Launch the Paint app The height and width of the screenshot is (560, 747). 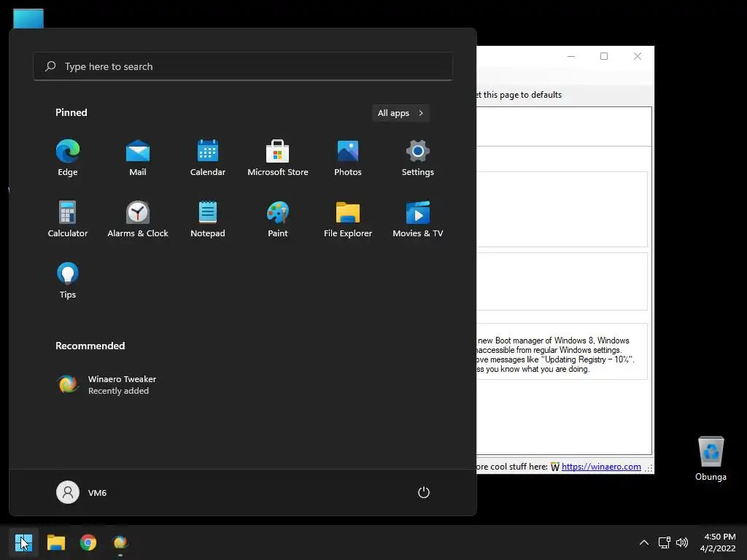[x=278, y=219]
